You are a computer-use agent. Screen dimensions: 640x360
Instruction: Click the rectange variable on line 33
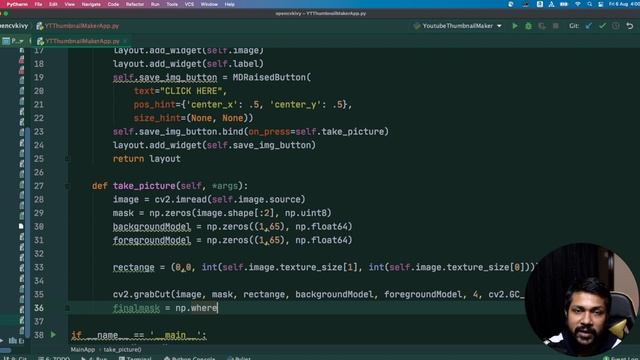pos(133,267)
